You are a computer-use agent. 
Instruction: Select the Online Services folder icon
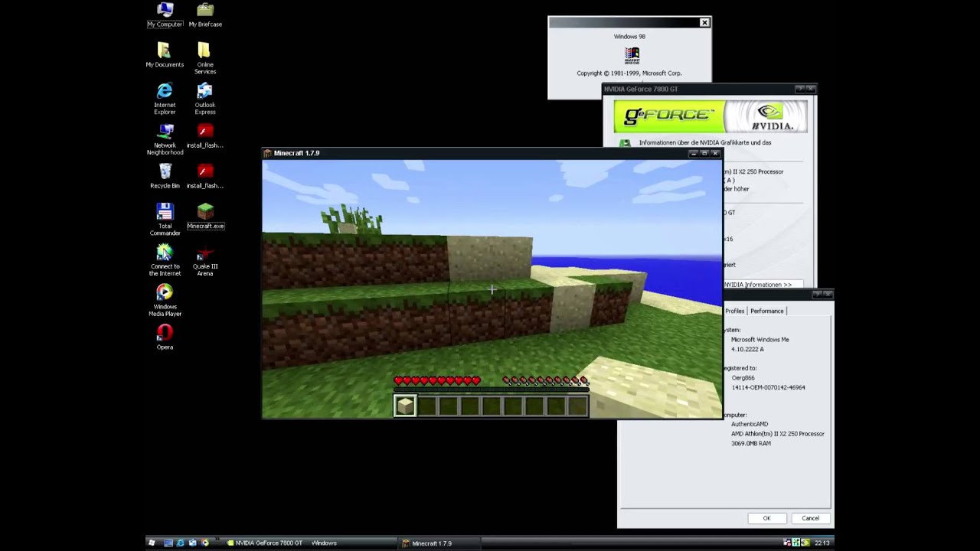pyautogui.click(x=204, y=58)
